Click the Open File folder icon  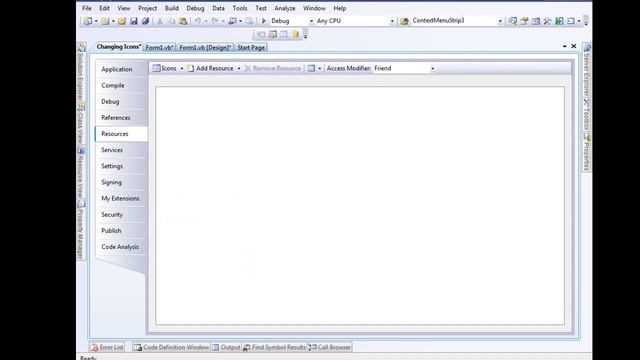[122, 21]
